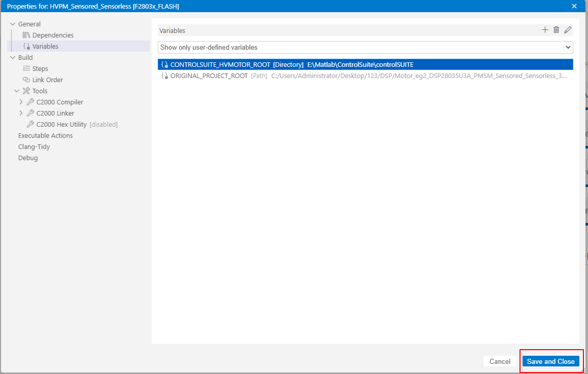
Task: Open the Clang-Tidy settings page
Action: coord(34,146)
